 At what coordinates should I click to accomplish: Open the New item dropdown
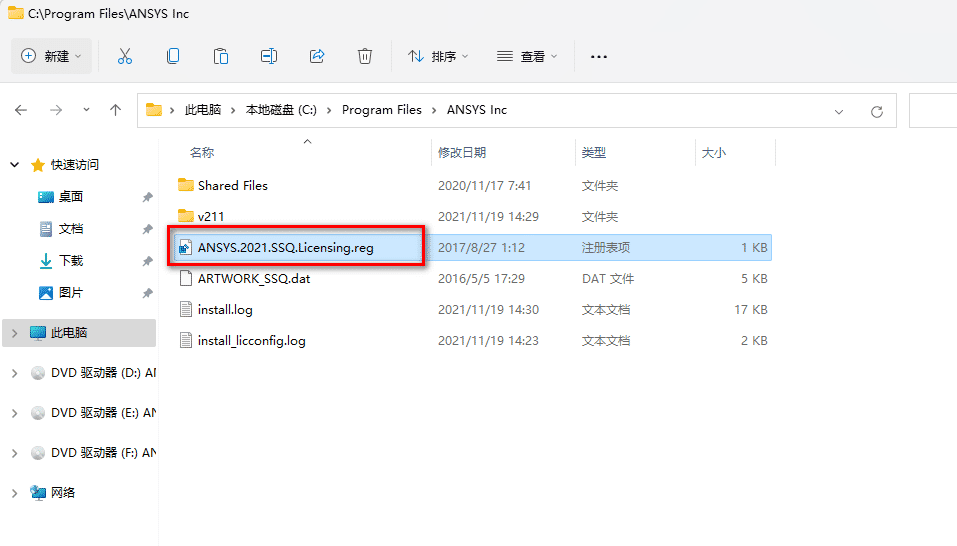point(52,57)
